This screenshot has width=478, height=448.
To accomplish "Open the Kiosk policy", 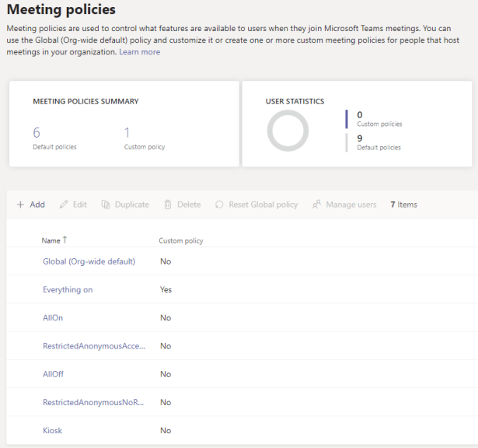I will coord(52,430).
